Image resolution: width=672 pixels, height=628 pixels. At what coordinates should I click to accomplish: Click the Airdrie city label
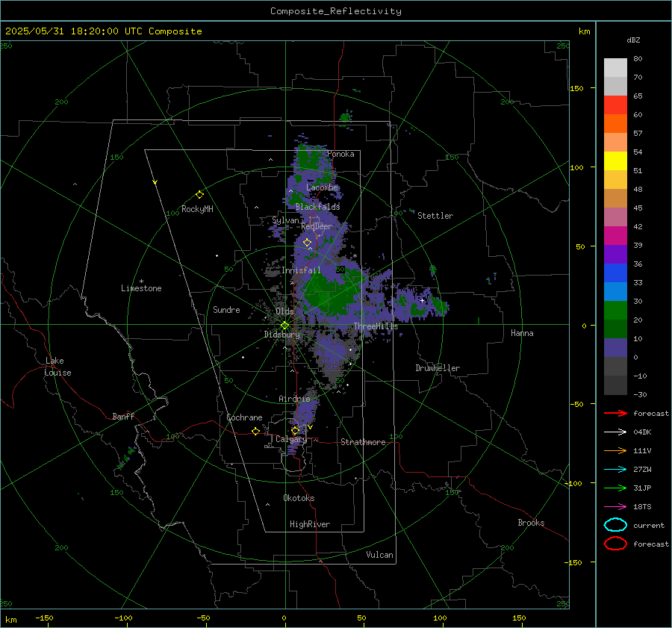tap(294, 399)
